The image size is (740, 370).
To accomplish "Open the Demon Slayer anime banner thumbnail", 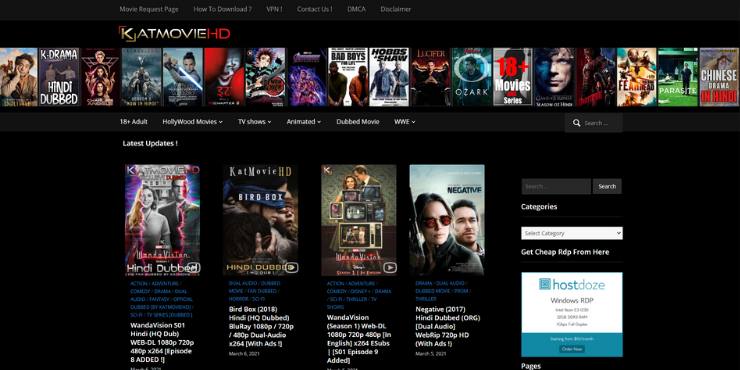I will 266,77.
